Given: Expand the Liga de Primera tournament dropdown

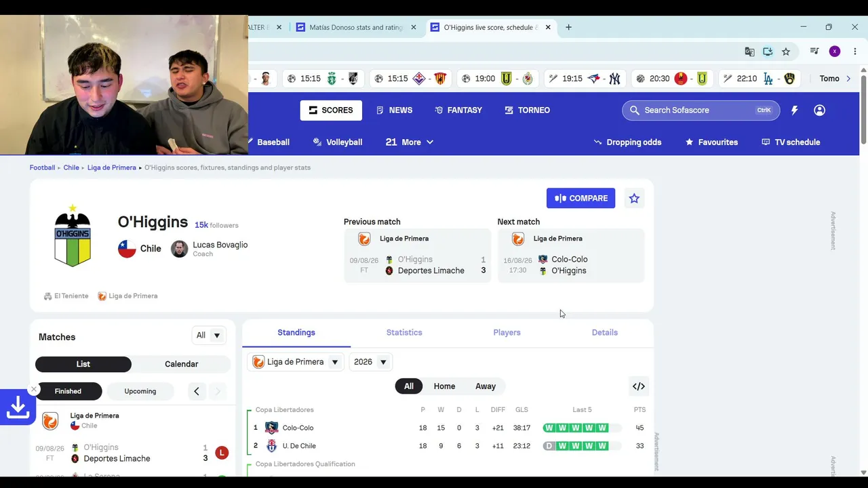Looking at the screenshot, I should click(x=296, y=362).
